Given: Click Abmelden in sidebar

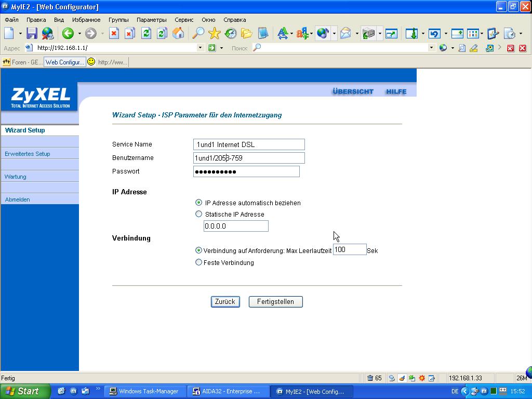Looking at the screenshot, I should [x=17, y=199].
